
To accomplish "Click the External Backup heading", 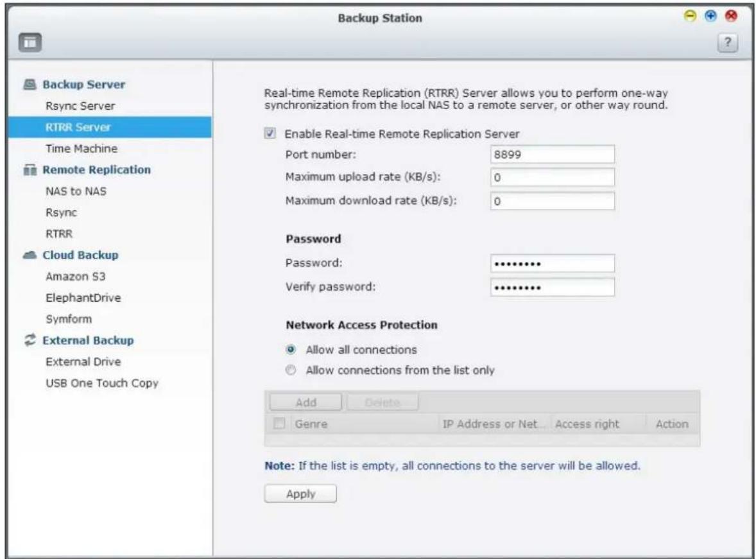I will click(88, 340).
